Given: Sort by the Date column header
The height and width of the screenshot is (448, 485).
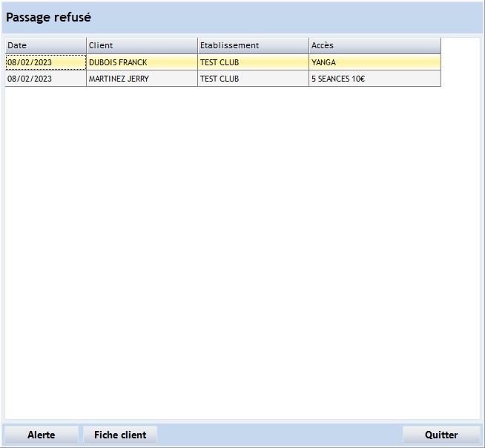Looking at the screenshot, I should 45,46.
